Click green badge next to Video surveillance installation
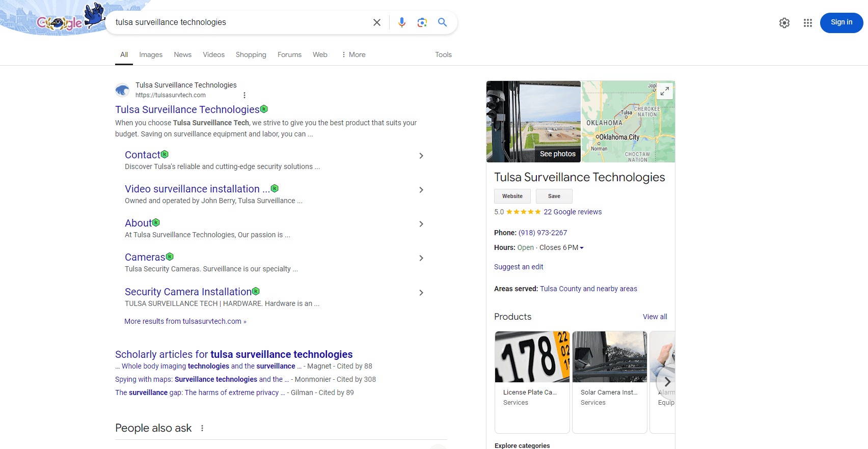Screen dimensions: 868x449 tap(275, 188)
